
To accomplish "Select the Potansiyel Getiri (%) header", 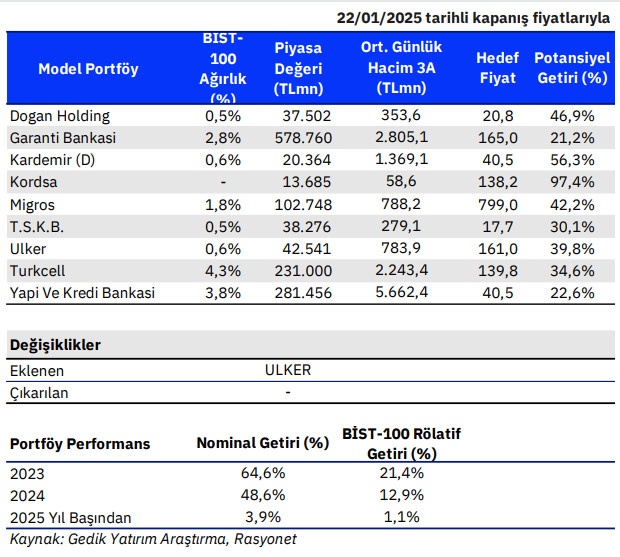I will point(571,69).
